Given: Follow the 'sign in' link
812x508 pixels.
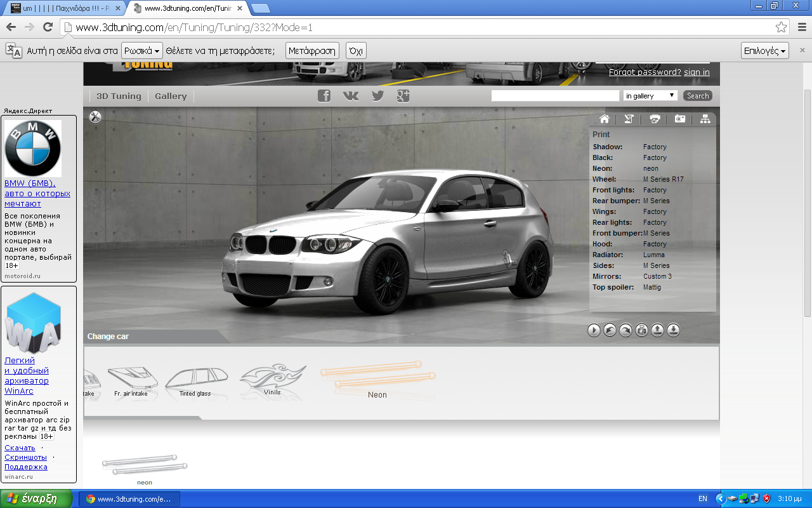Looking at the screenshot, I should 697,72.
